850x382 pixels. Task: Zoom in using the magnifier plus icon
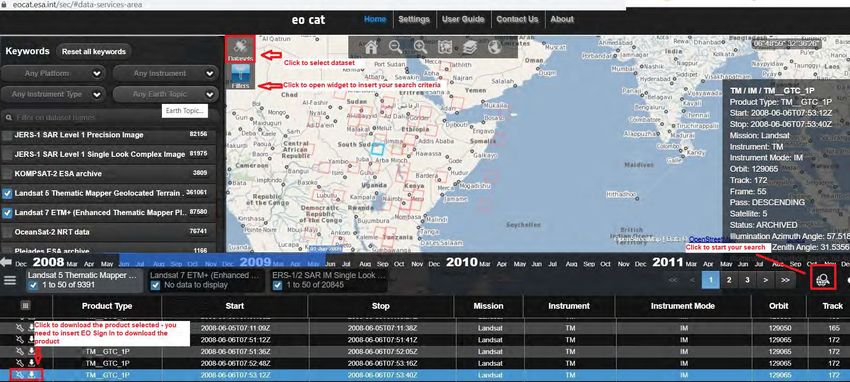coord(421,47)
